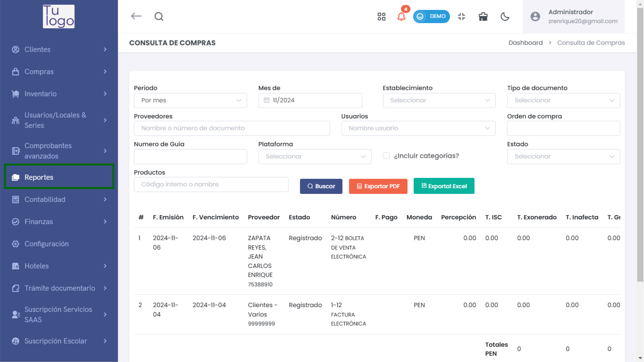This screenshot has width=644, height=362.
Task: Open the Establecimiento dropdown
Action: pos(439,100)
